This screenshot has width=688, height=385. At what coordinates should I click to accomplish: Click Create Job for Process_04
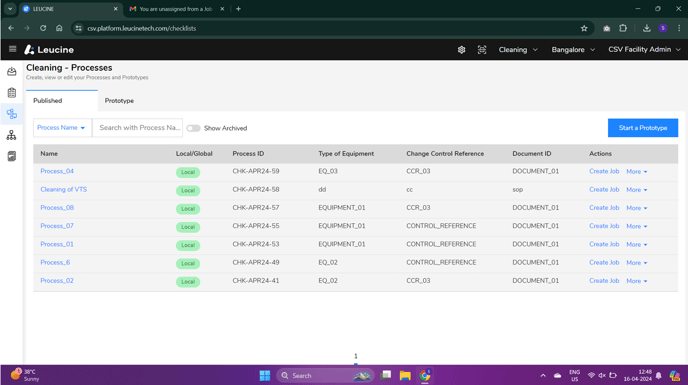coord(604,171)
